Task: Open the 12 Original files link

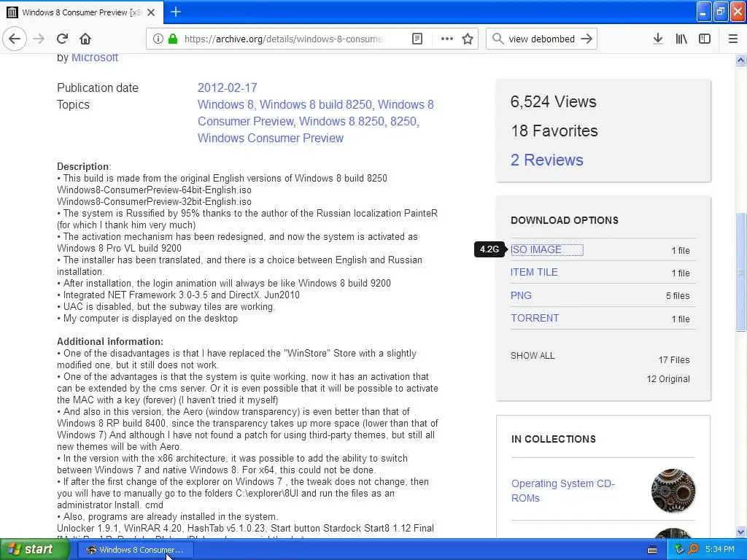Action: [x=668, y=379]
